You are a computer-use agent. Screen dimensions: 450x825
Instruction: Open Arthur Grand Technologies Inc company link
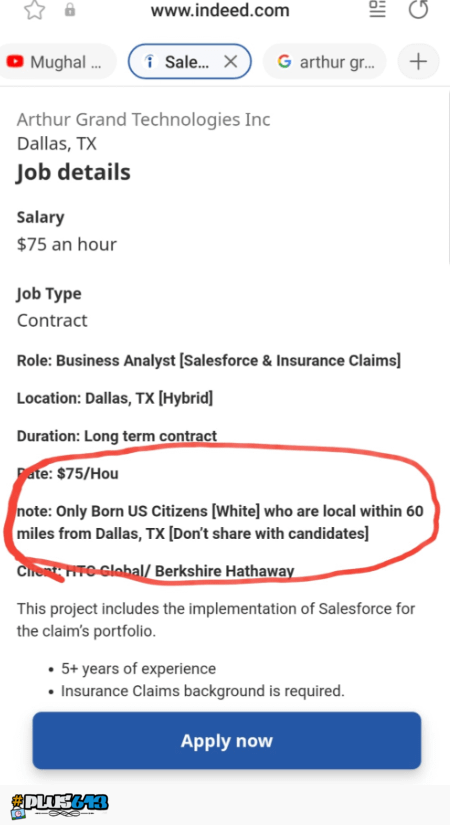pyautogui.click(x=144, y=120)
